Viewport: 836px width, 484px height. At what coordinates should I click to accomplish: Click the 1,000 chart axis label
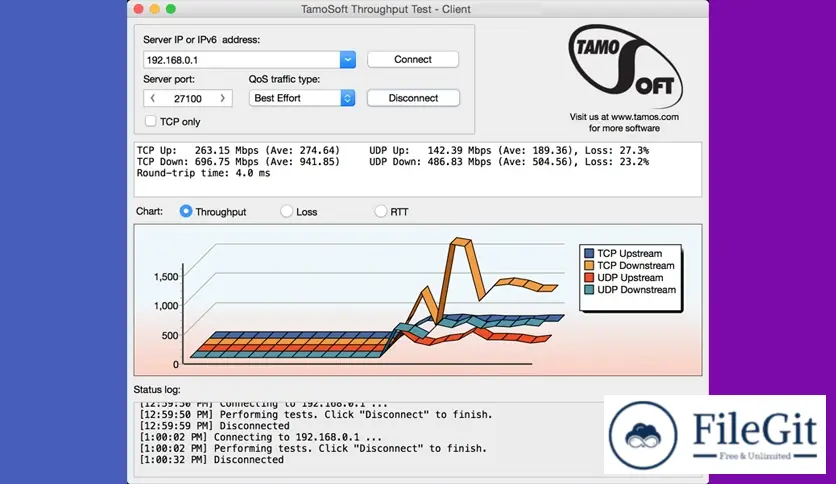(166, 306)
